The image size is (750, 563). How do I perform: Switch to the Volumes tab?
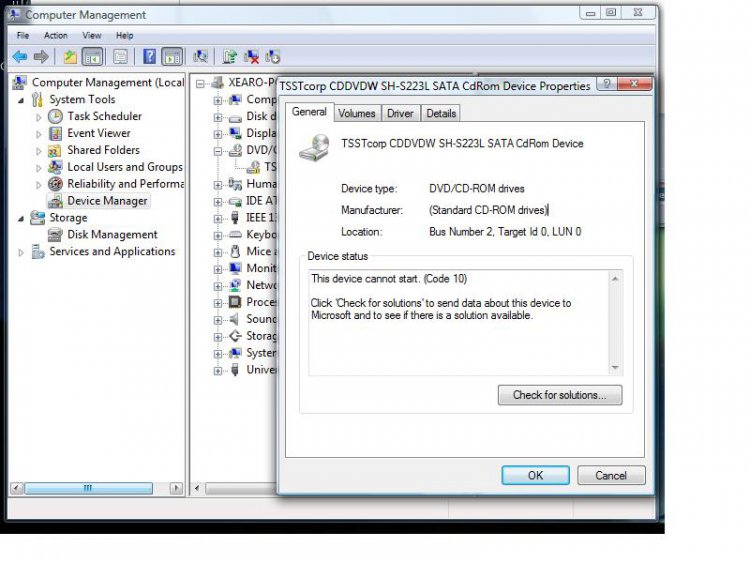[x=357, y=114]
